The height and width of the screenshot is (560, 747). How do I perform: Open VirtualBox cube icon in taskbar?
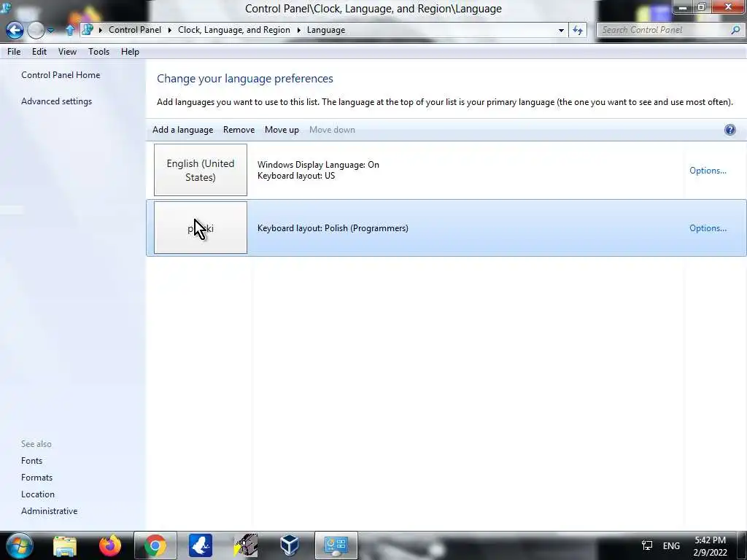click(290, 545)
